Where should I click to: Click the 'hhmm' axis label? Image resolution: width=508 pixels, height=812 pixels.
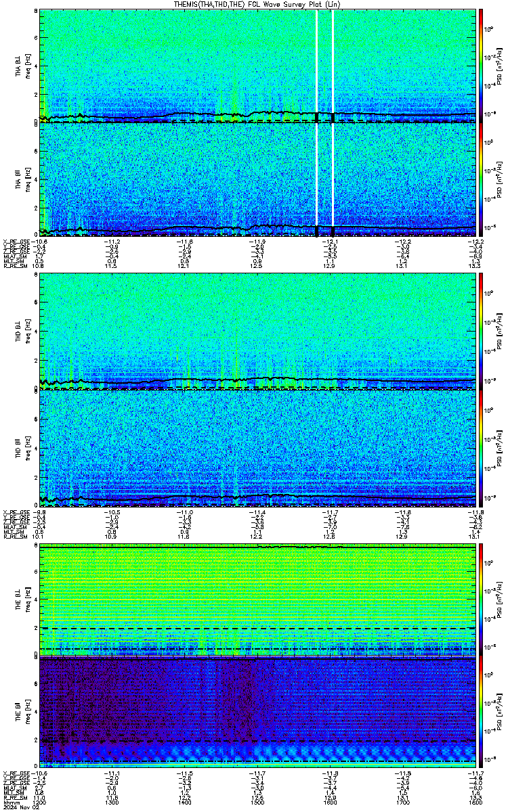[11, 801]
